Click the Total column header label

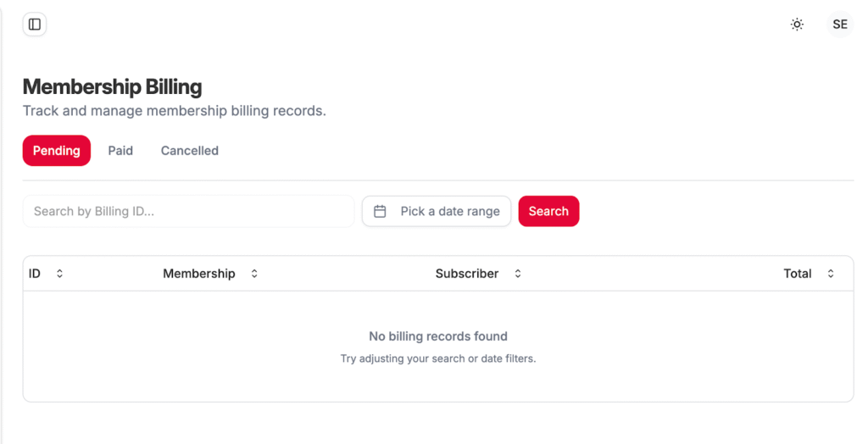pos(798,274)
